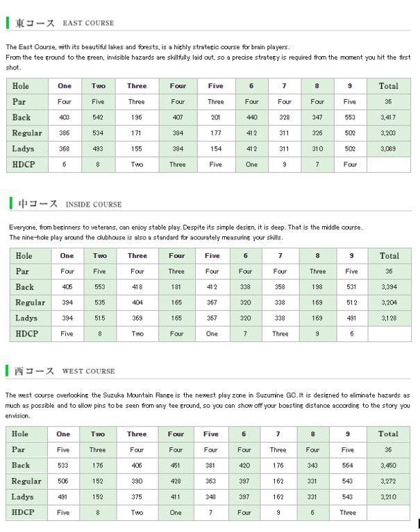Viewport: 420px width, 532px height.
Task: Click West Course Back total 3,450
Action: click(388, 465)
